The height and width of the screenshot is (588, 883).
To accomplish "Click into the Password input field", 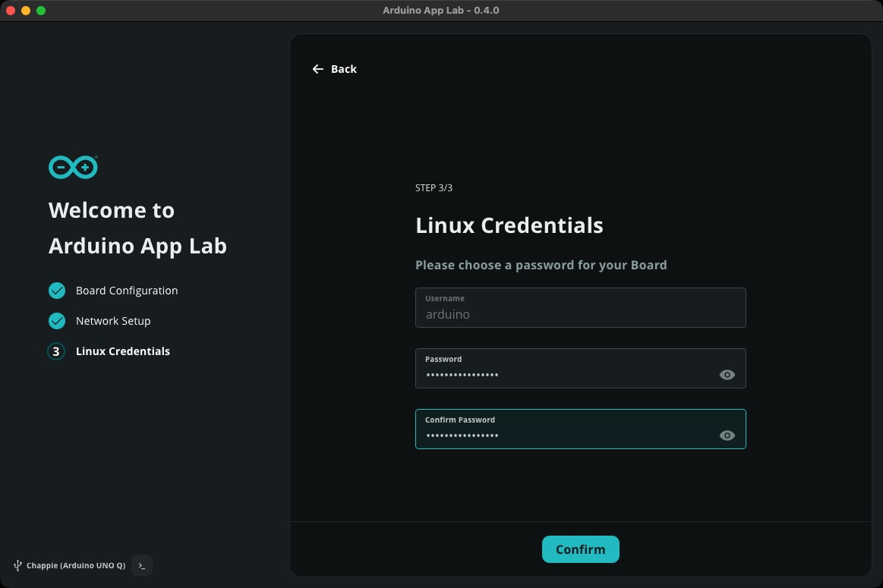I will (562, 375).
